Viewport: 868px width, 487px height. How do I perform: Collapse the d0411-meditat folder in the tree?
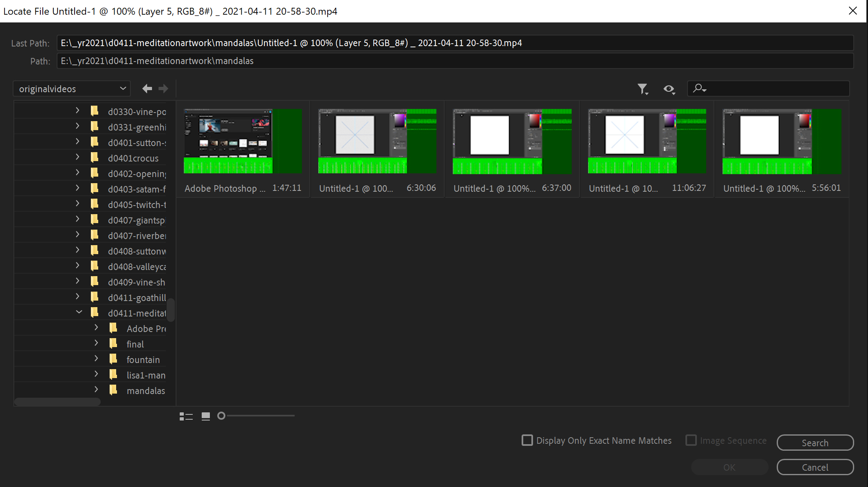[x=79, y=312]
